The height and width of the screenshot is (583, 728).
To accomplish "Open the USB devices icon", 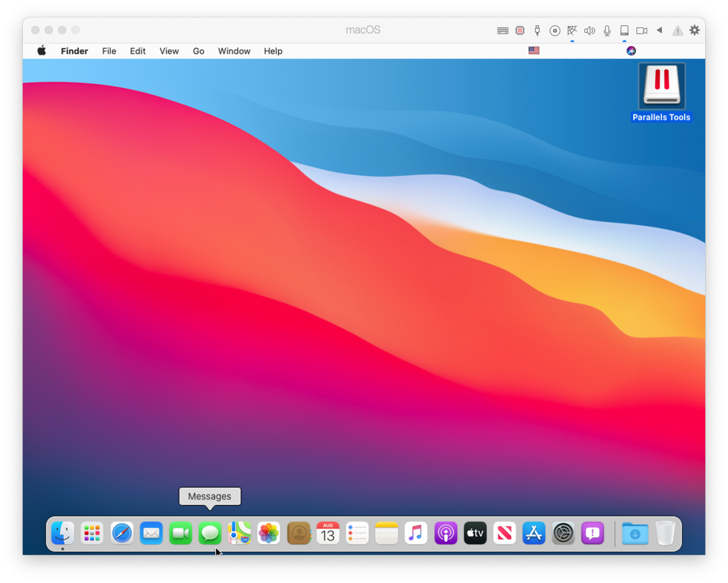I will tap(537, 30).
